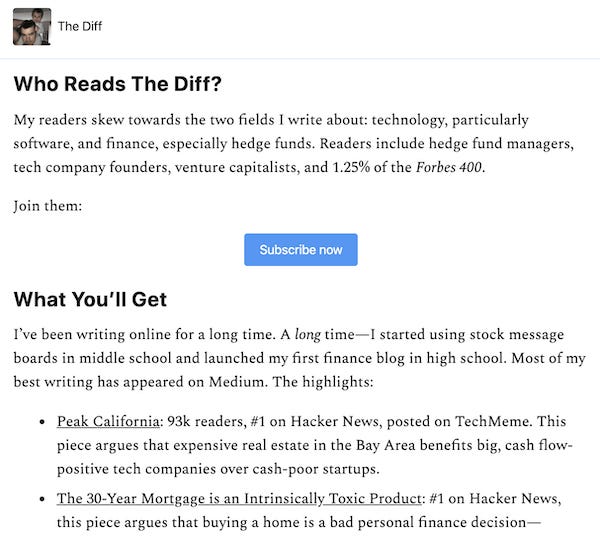Open The Diff publication name in header
Image resolution: width=600 pixels, height=536 pixels.
click(80, 26)
